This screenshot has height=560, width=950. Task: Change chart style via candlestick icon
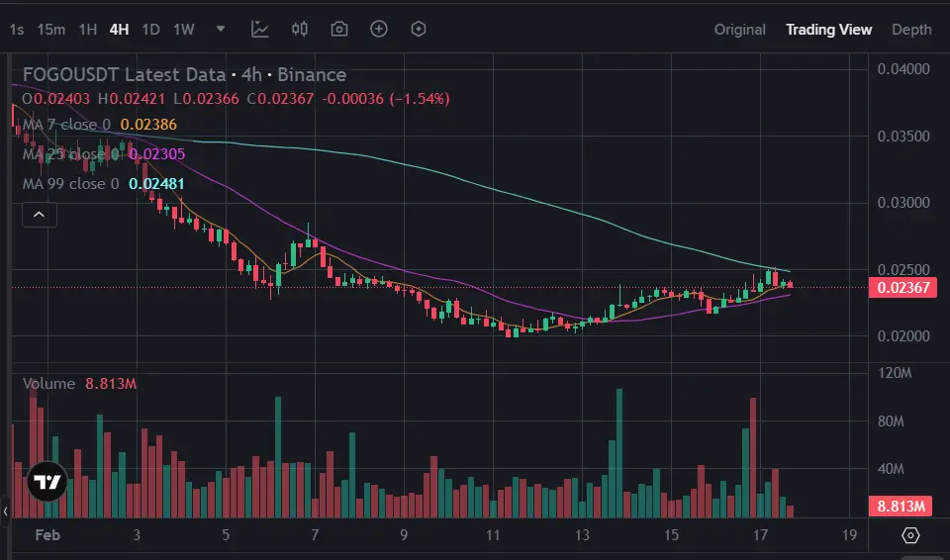point(300,29)
